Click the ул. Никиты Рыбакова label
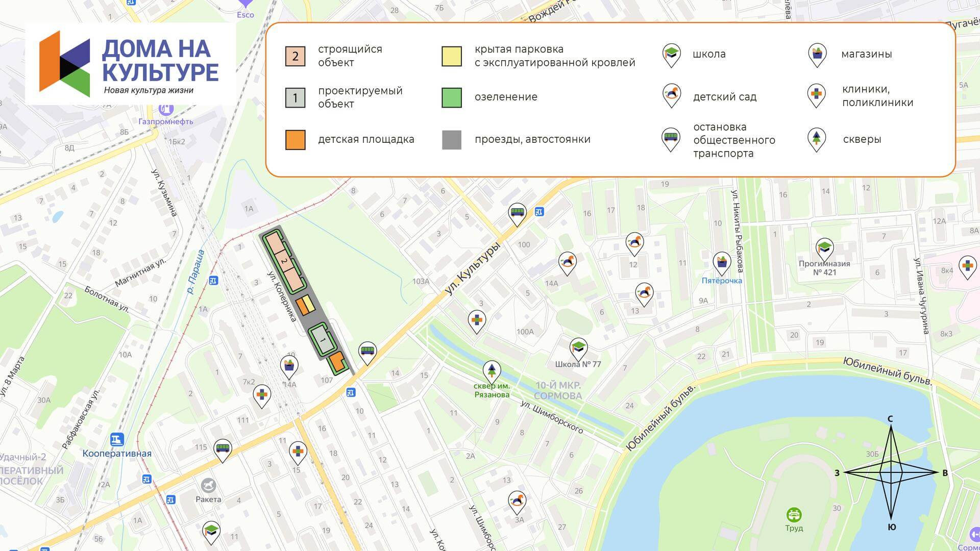The width and height of the screenshot is (980, 551). coord(737,231)
